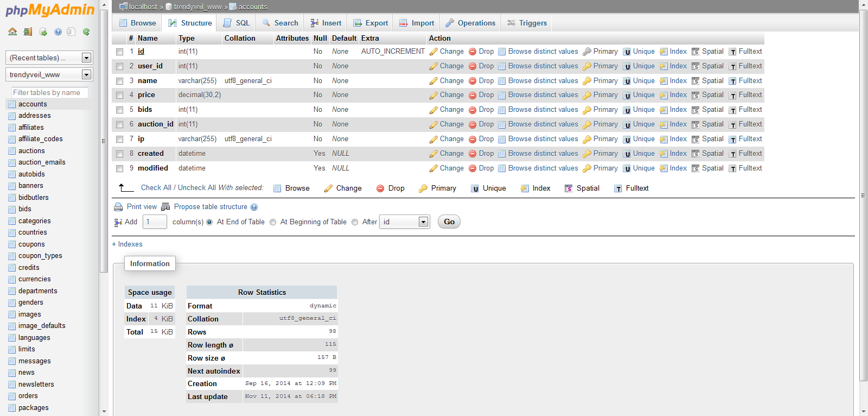This screenshot has height=416, width=868.
Task: Click the Unique icon for bids row
Action: (627, 110)
